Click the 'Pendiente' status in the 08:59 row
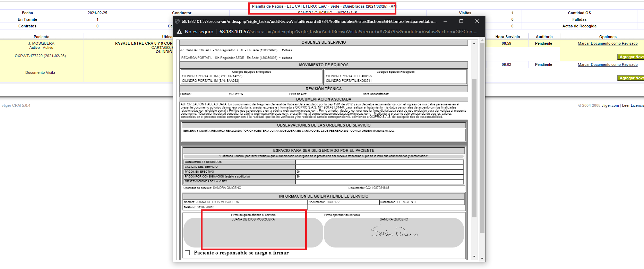This screenshot has width=644, height=269. tap(543, 43)
